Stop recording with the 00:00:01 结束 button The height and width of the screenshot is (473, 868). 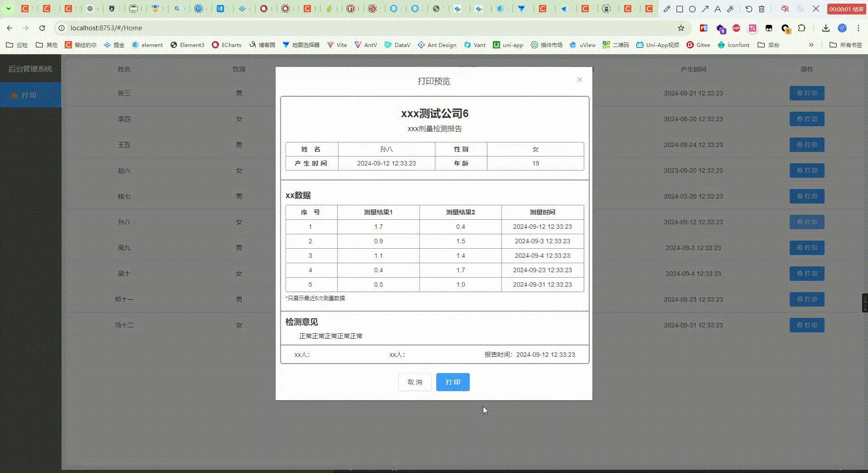(846, 9)
